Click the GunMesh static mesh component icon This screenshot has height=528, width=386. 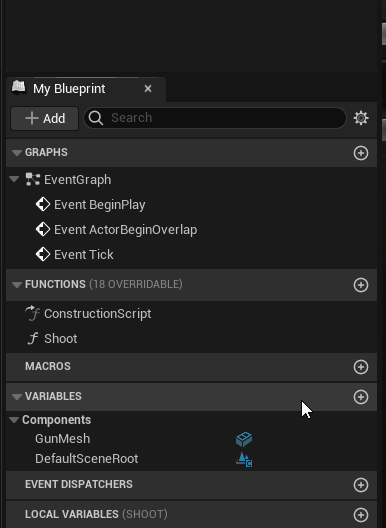click(244, 439)
